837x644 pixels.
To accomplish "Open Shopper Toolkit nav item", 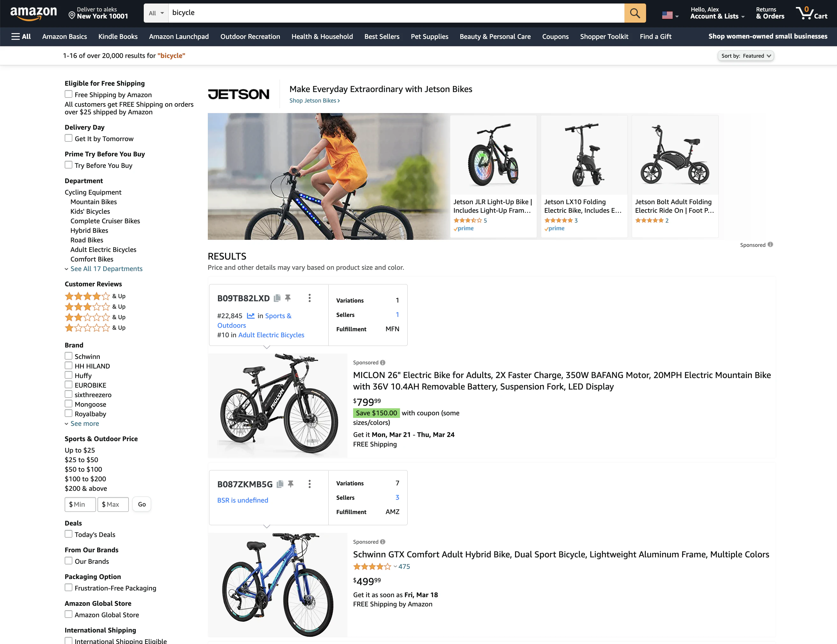I will [x=604, y=36].
